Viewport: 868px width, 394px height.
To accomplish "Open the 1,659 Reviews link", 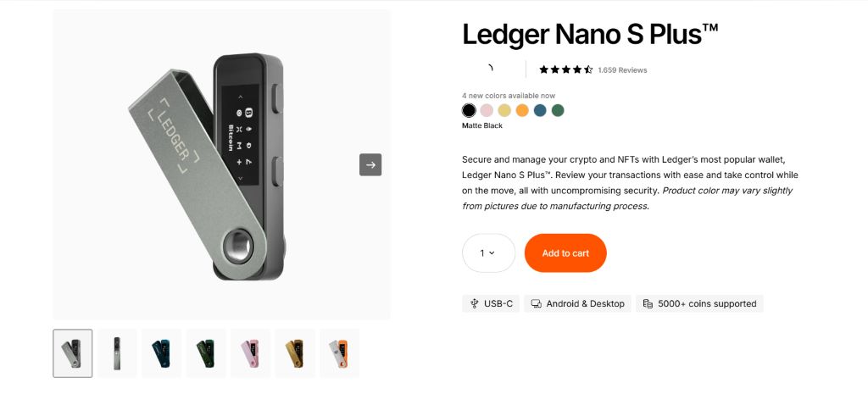I will (x=622, y=70).
